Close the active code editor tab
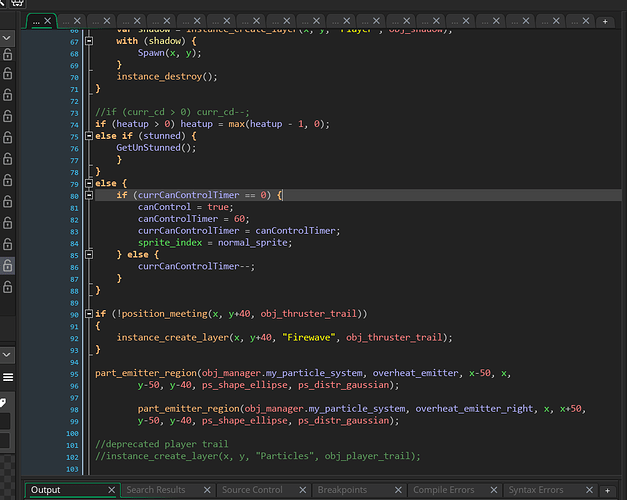 (x=48, y=21)
